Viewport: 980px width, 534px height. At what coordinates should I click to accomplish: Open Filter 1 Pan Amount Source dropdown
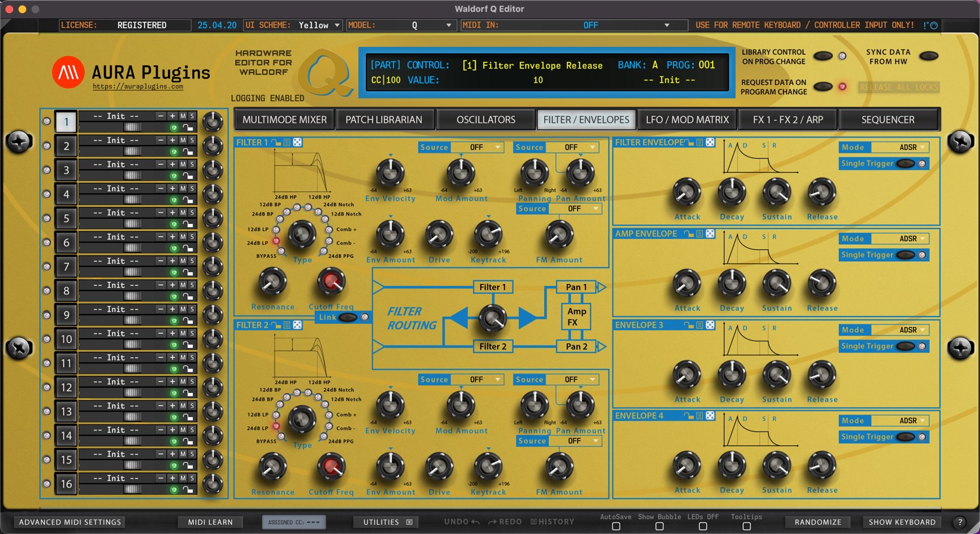click(572, 148)
